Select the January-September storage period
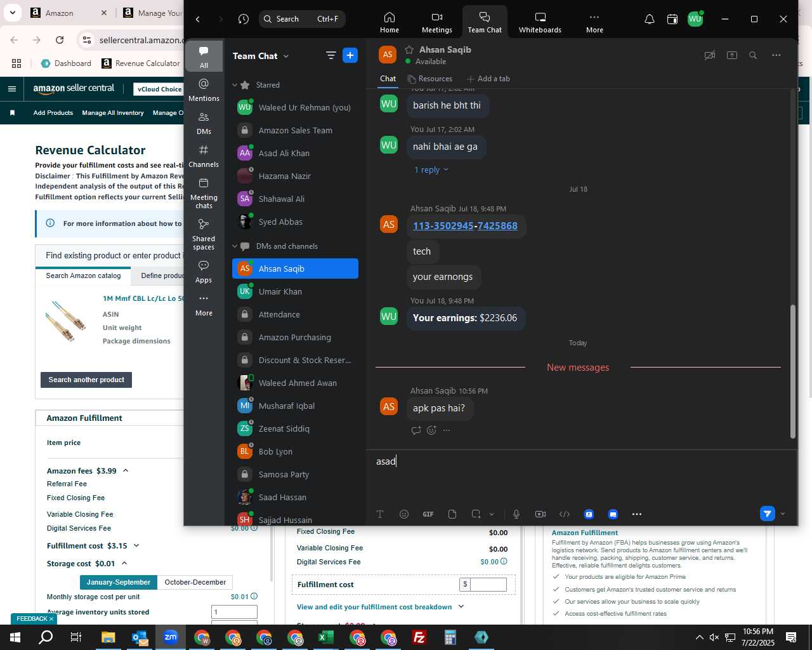Screen dimensions: 812x650 point(119,582)
